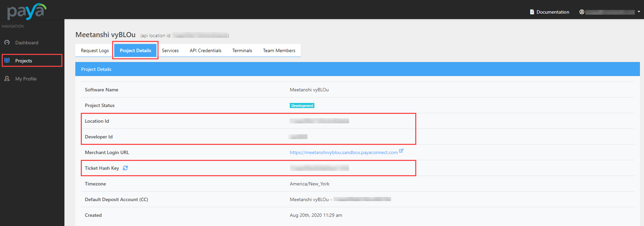Click the Paya logo

[27, 11]
